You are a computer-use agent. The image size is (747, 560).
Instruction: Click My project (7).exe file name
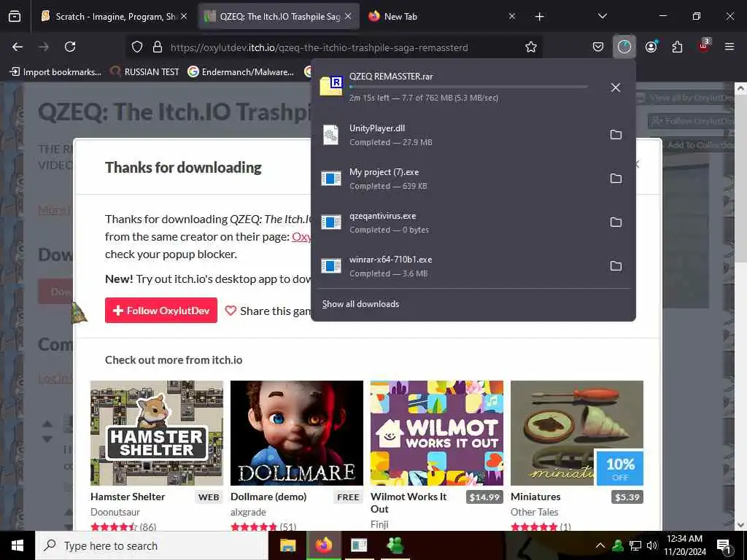(384, 172)
